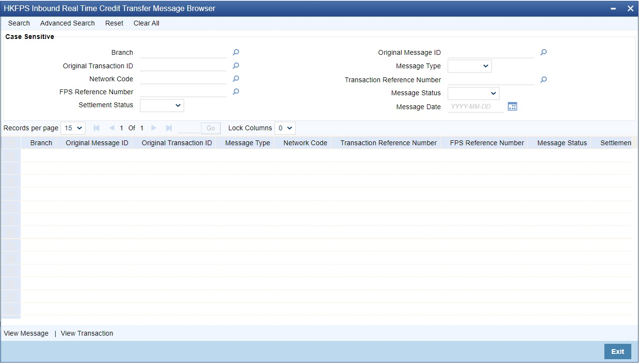Select Advanced Search from the menu

coord(67,23)
